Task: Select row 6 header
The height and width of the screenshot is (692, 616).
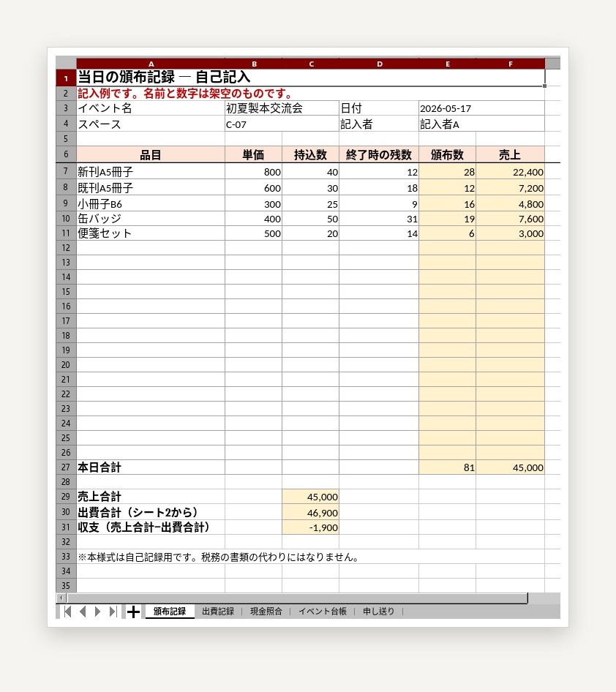Action: point(66,154)
